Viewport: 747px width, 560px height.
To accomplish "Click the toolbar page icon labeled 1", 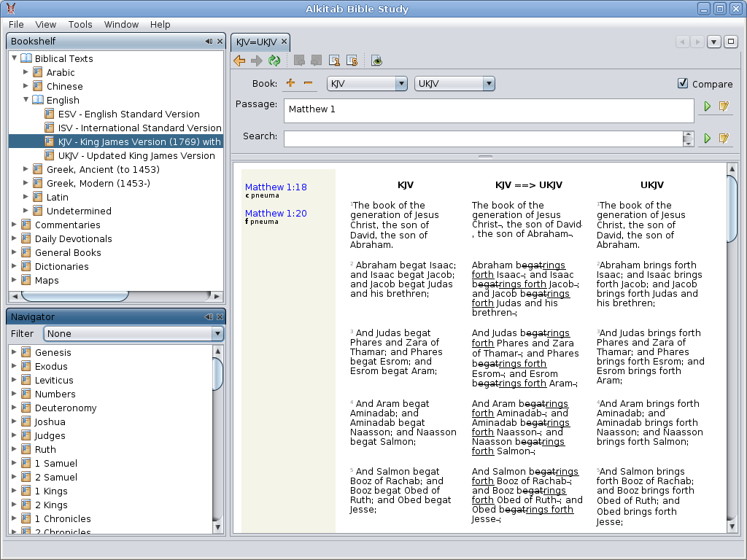I will pos(334,61).
